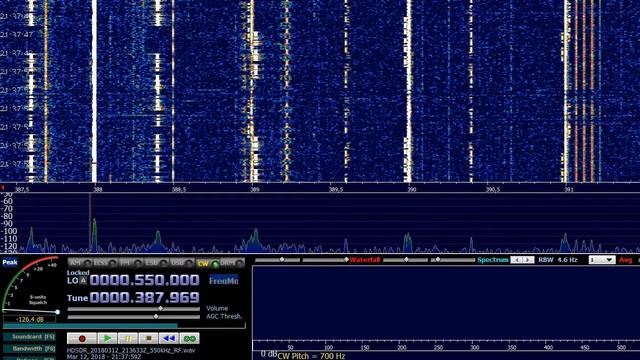The image size is (640, 360).
Task: Stop playback with the square button
Action: click(x=148, y=338)
